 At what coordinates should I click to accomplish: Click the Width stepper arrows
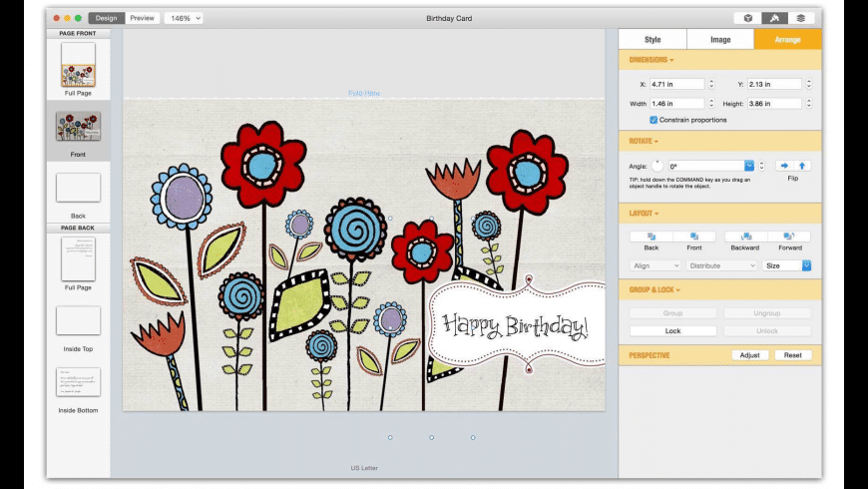coord(711,104)
